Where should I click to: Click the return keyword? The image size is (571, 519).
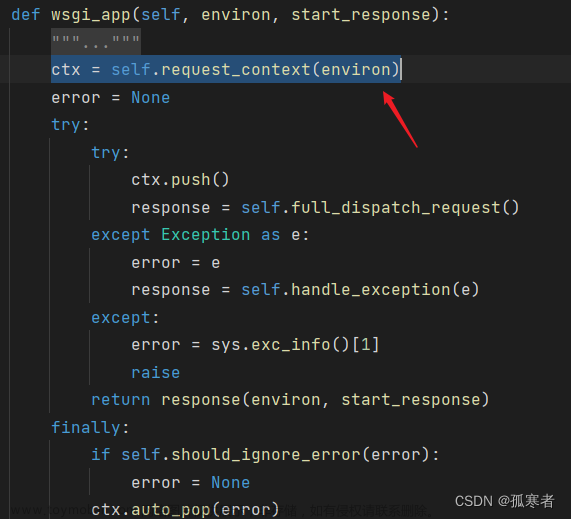[x=121, y=400]
